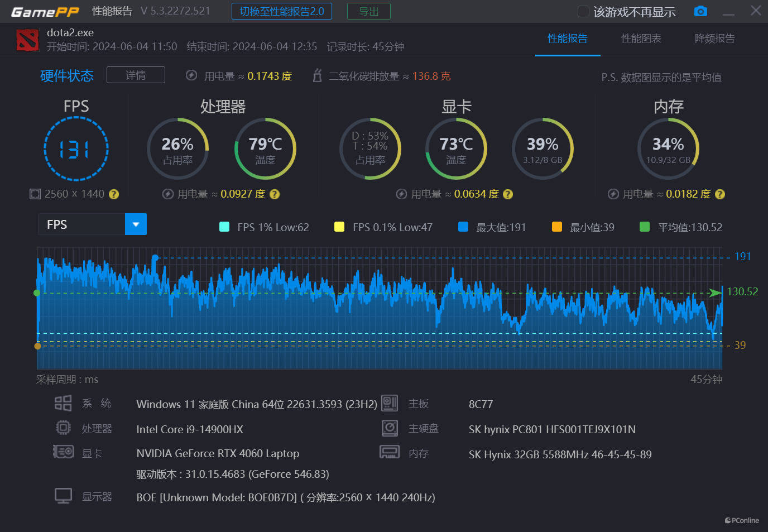Click the driver version 31.0.15.4683 text

(x=233, y=474)
